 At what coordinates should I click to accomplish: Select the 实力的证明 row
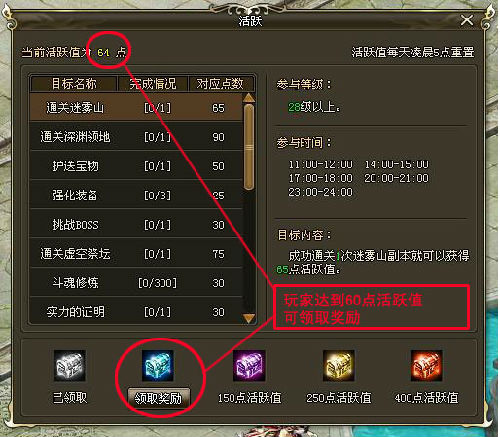point(136,312)
